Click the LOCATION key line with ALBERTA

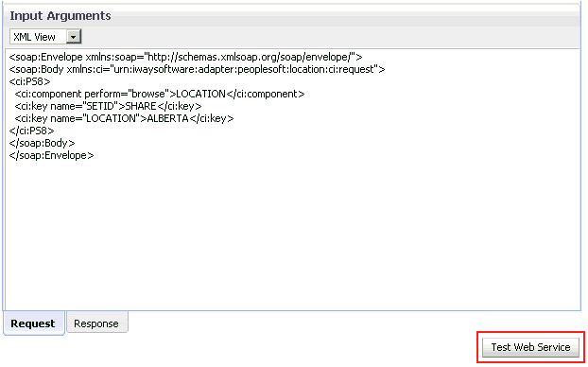[x=124, y=118]
